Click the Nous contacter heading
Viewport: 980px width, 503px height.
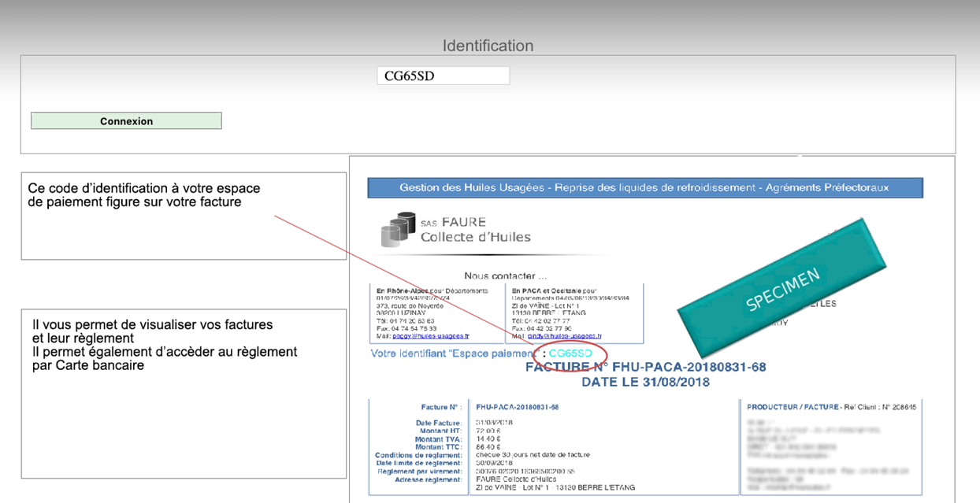[505, 276]
